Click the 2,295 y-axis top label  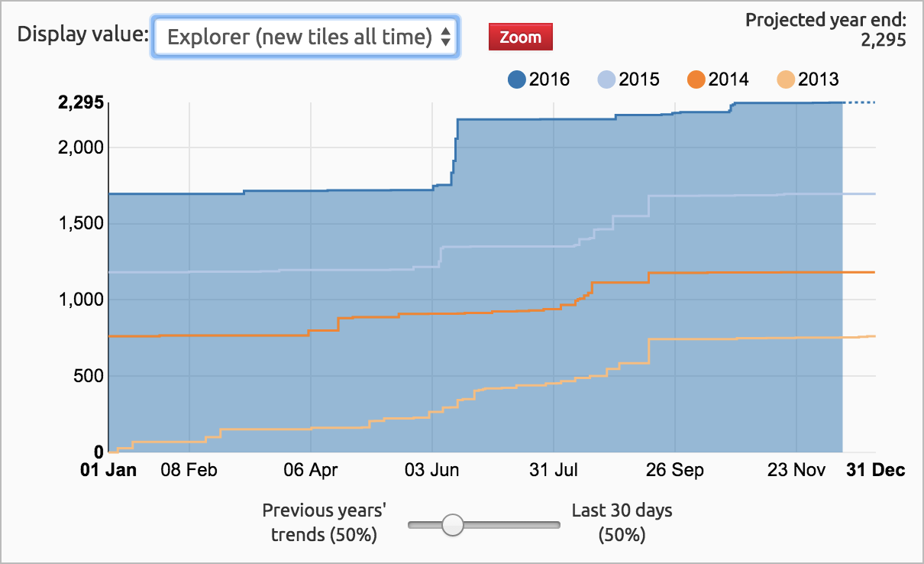[81, 105]
